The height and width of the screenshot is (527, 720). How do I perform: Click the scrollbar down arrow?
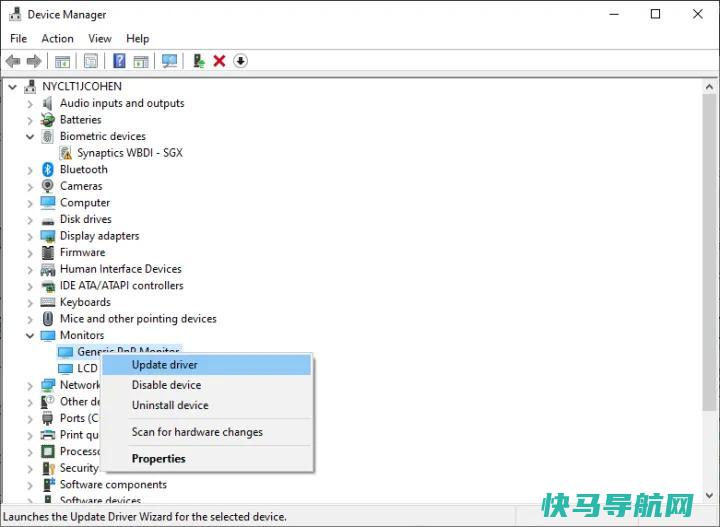coord(709,495)
